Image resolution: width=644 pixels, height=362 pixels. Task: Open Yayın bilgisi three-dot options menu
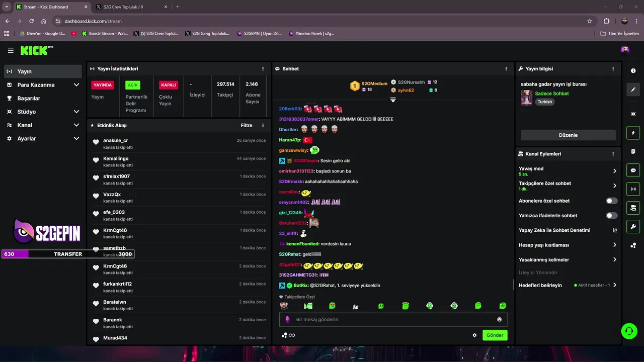[613, 69]
